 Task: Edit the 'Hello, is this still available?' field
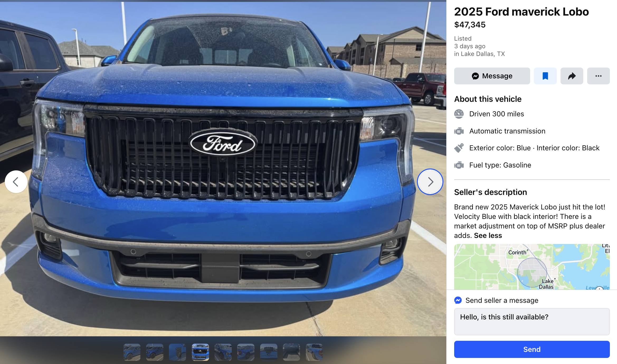(x=532, y=322)
